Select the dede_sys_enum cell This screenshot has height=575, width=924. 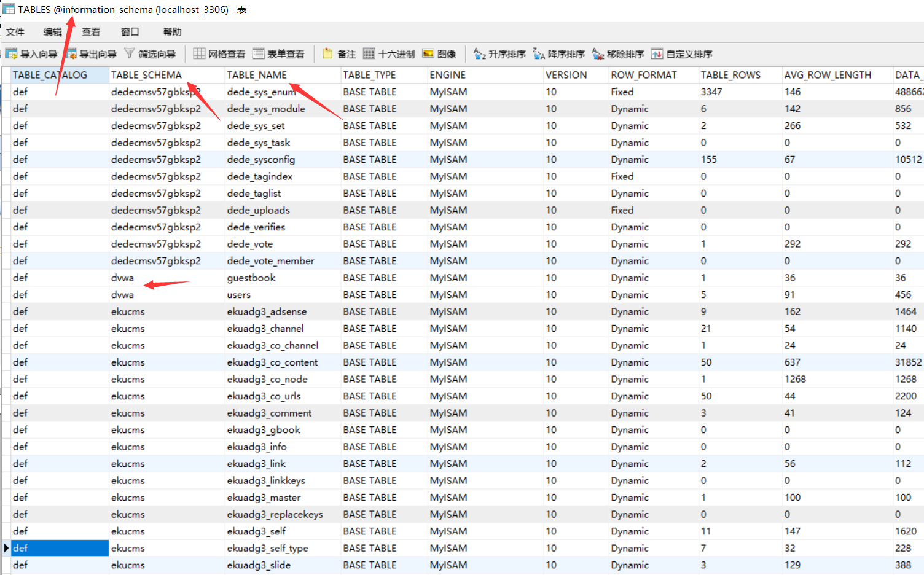point(283,92)
